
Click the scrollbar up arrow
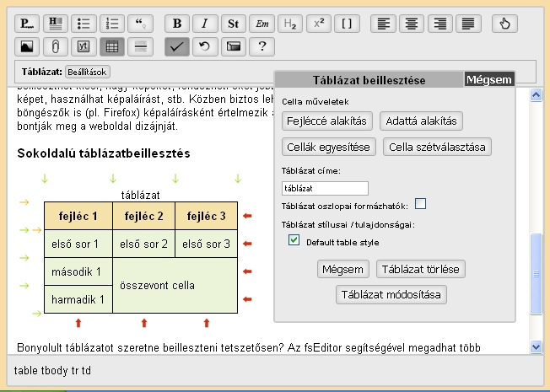tap(536, 94)
